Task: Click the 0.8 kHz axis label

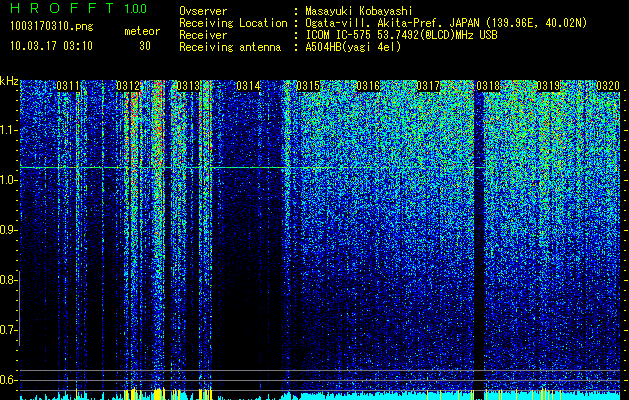Action: [8, 280]
